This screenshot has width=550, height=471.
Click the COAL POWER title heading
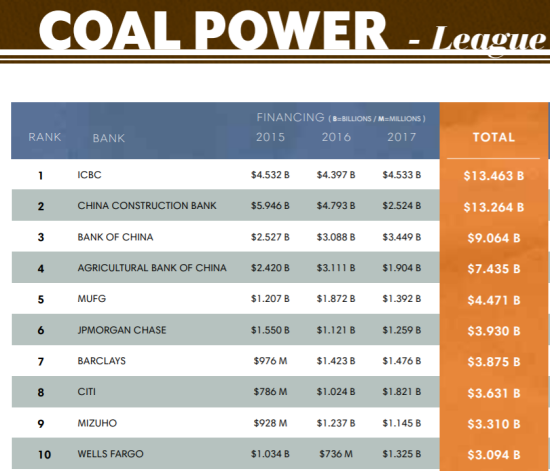pyautogui.click(x=214, y=31)
